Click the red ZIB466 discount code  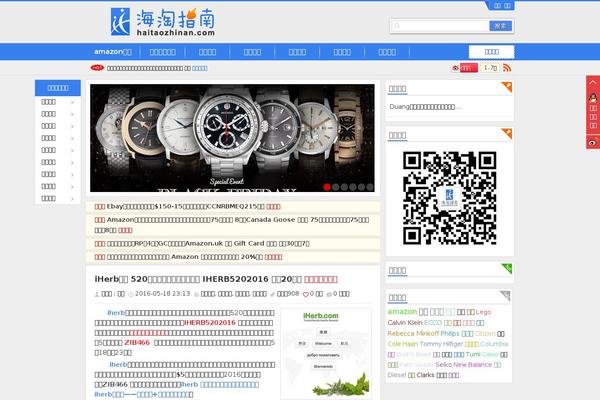coord(137,342)
